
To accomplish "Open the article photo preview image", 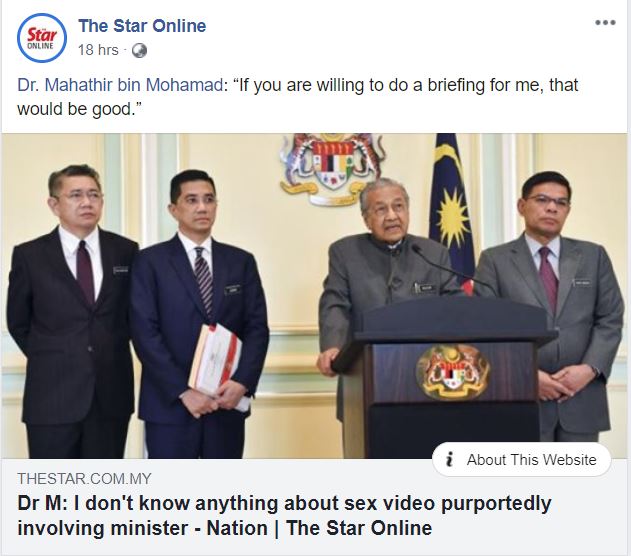I will [x=314, y=296].
